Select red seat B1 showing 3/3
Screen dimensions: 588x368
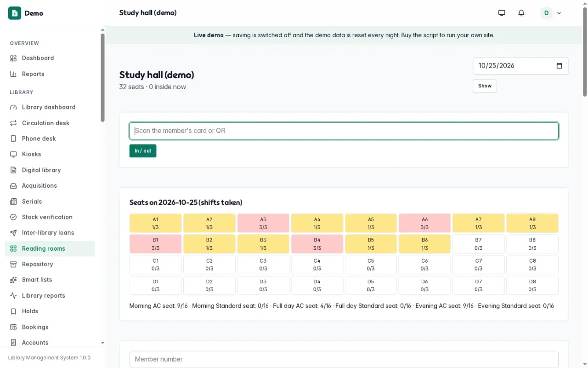pos(156,244)
